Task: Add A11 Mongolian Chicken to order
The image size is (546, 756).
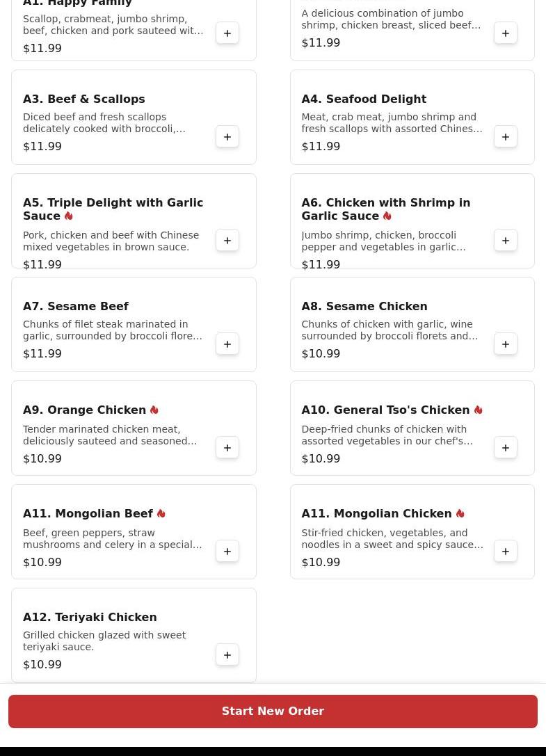Action: click(506, 552)
